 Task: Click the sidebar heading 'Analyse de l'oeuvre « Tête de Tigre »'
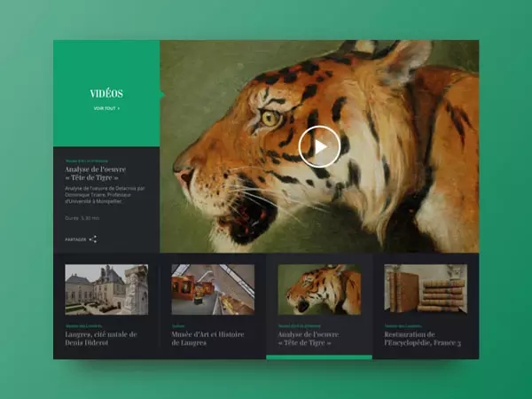[x=96, y=174]
